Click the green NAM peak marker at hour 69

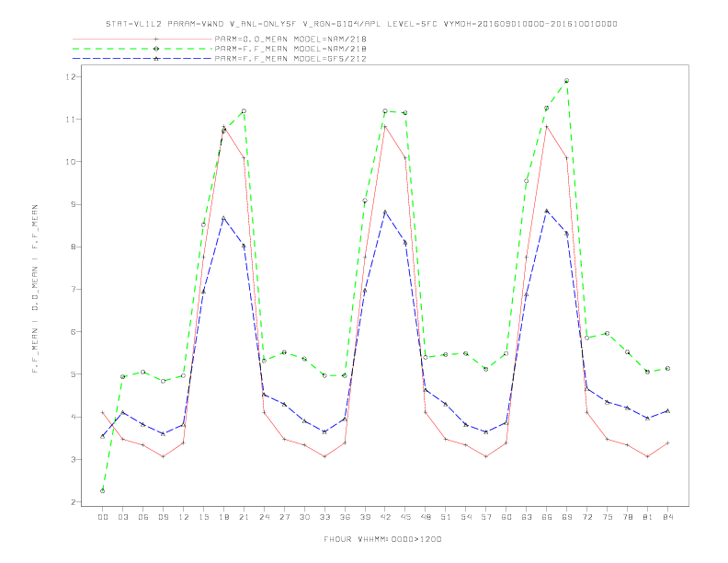(567, 81)
